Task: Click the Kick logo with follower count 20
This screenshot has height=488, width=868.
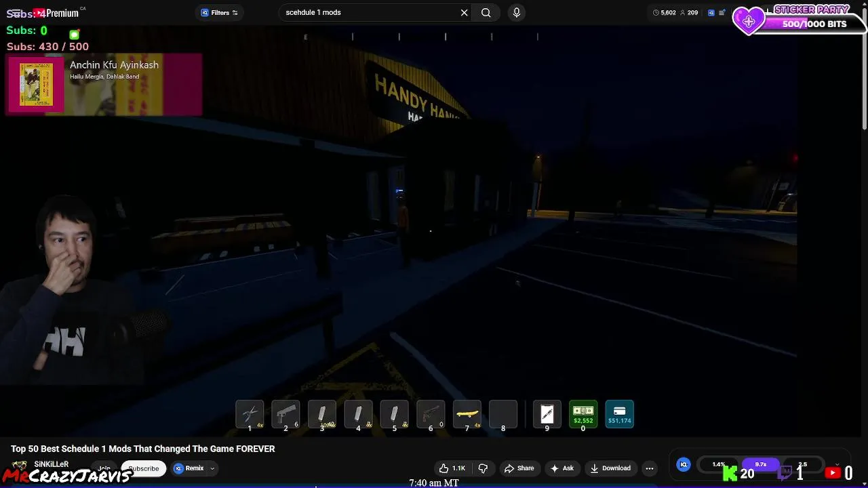Action: tap(730, 473)
